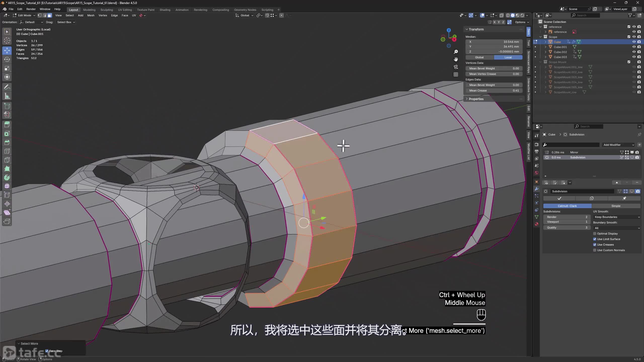Click the pan view hand icon

[x=456, y=59]
